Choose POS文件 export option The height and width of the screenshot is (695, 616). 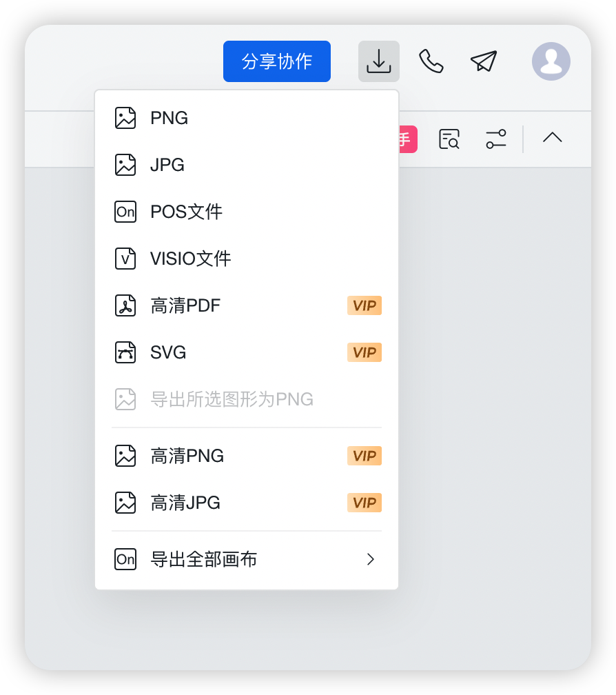tap(247, 212)
